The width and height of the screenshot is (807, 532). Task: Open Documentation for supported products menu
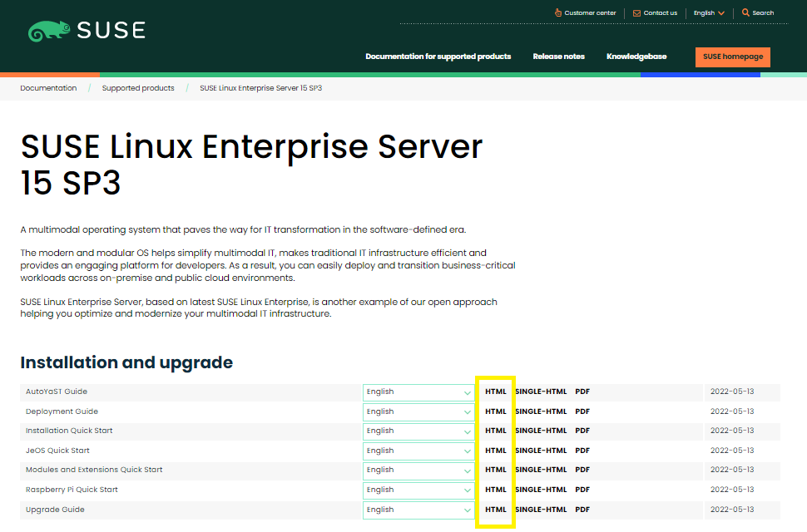pos(438,57)
